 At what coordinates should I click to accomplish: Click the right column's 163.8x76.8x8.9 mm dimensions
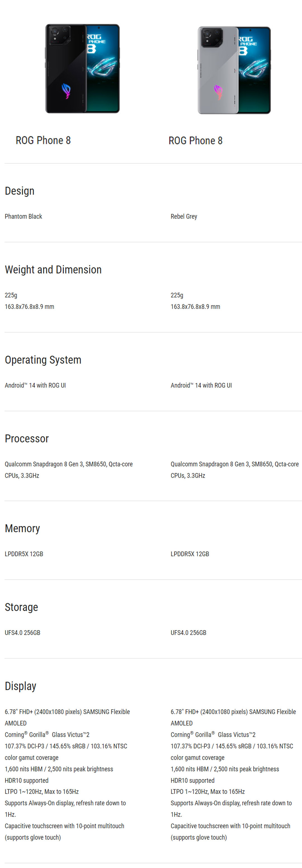pos(195,307)
